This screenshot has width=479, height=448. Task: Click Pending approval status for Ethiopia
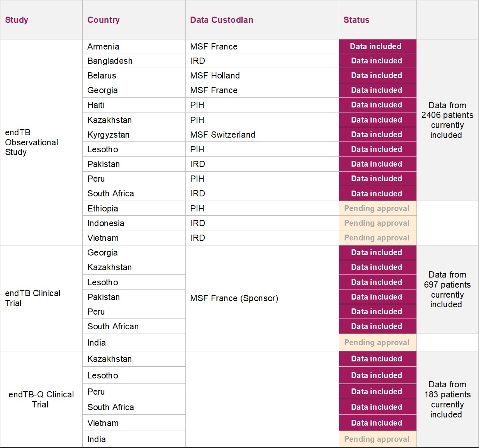[377, 208]
